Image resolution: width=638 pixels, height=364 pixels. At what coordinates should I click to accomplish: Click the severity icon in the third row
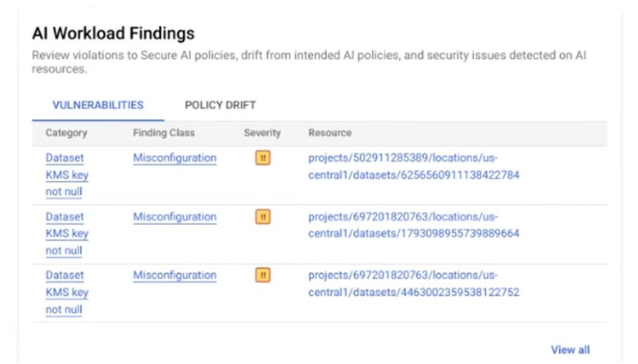click(x=263, y=275)
